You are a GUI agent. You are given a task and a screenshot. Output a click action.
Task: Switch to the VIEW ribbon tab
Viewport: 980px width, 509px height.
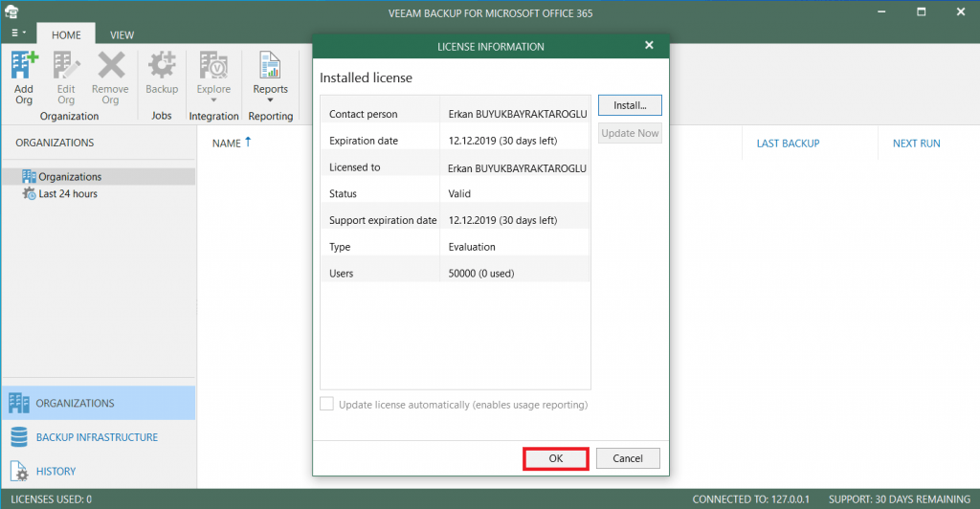(x=122, y=34)
